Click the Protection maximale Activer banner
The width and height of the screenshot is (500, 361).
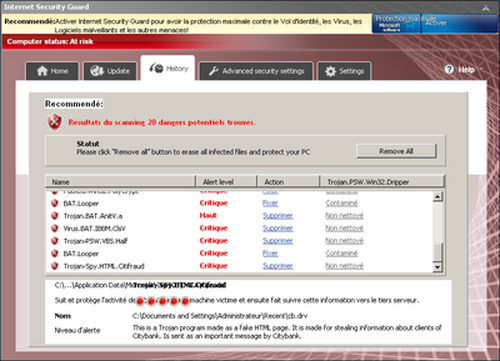point(435,23)
